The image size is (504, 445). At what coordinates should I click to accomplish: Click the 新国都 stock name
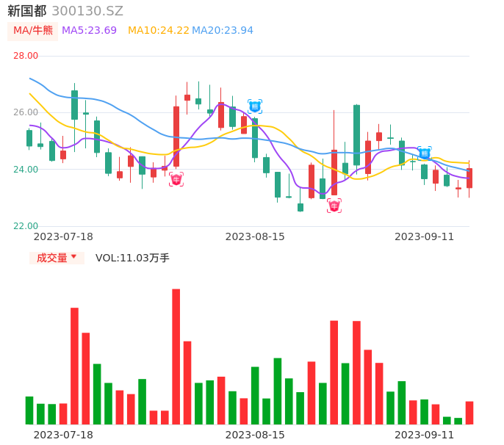pos(26,11)
